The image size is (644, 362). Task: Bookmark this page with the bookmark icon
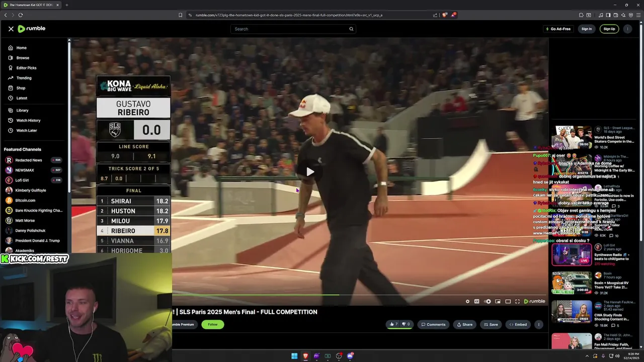click(x=180, y=15)
